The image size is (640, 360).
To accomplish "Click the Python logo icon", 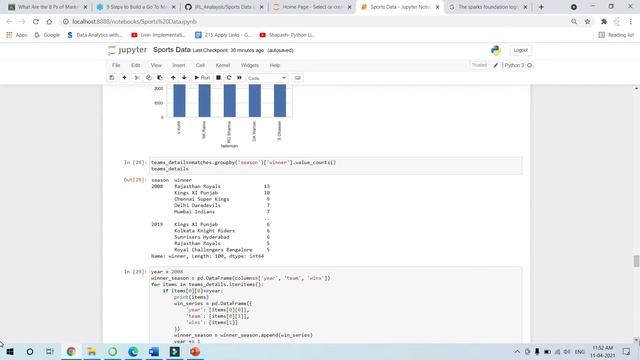I will click(496, 50).
